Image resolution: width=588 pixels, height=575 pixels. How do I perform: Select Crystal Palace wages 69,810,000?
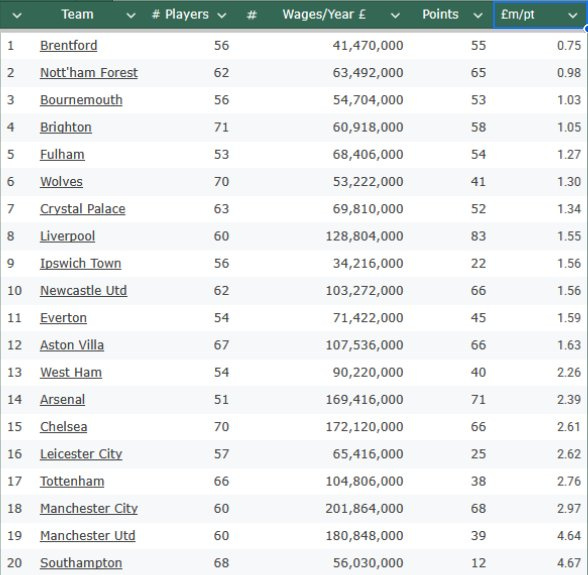368,209
